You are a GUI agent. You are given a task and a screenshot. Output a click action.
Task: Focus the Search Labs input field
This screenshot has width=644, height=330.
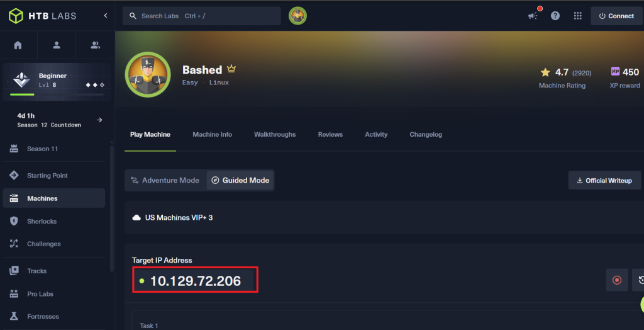click(202, 16)
